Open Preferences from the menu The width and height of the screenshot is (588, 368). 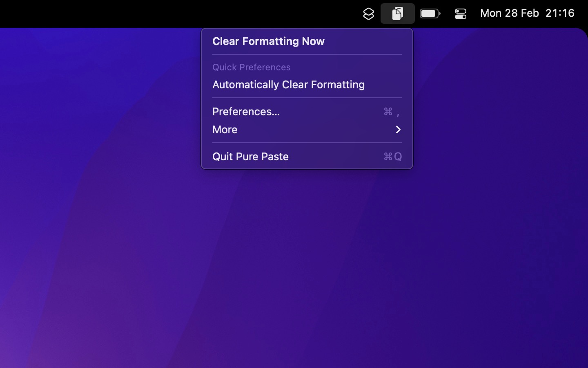click(246, 111)
